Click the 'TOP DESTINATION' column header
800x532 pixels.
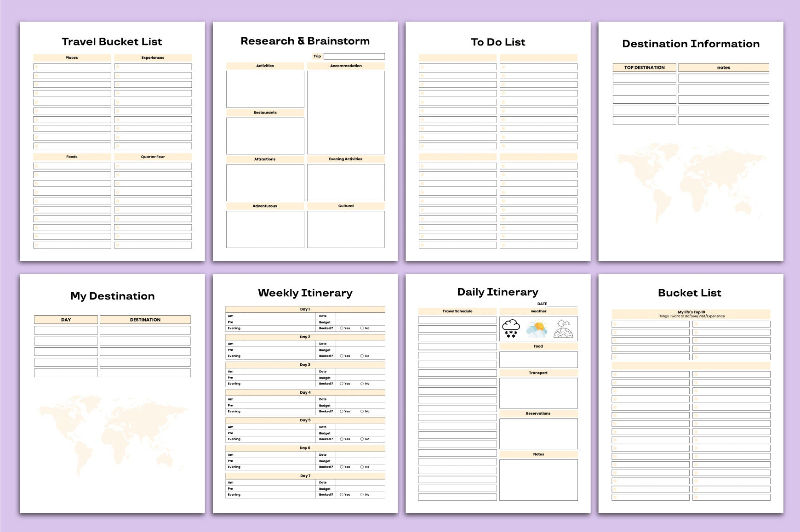tap(645, 68)
